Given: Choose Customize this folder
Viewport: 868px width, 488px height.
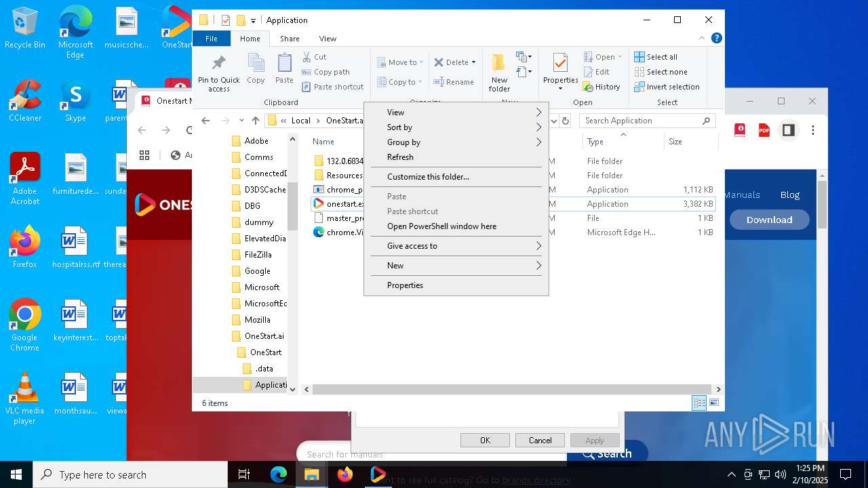Looking at the screenshot, I should [456, 177].
